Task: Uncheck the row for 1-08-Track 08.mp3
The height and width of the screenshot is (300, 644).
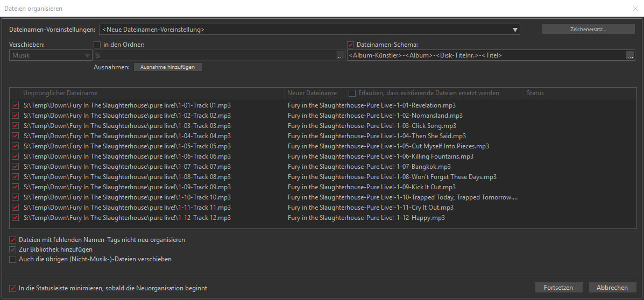Action: [16, 177]
